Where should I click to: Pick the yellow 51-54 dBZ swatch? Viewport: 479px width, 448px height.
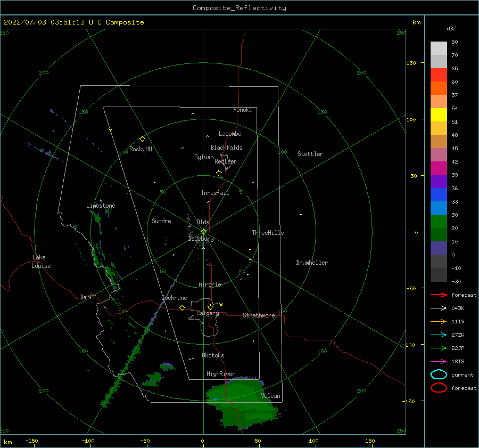point(439,115)
